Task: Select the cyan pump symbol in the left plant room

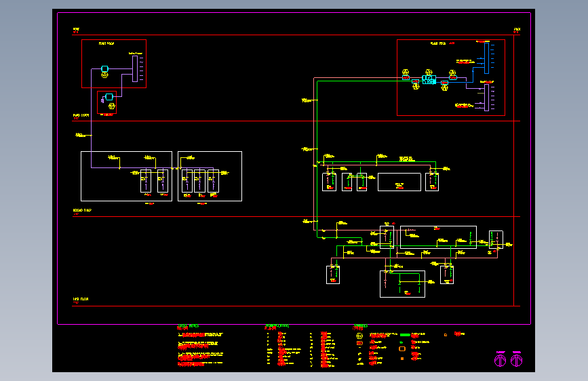Action: (104, 68)
